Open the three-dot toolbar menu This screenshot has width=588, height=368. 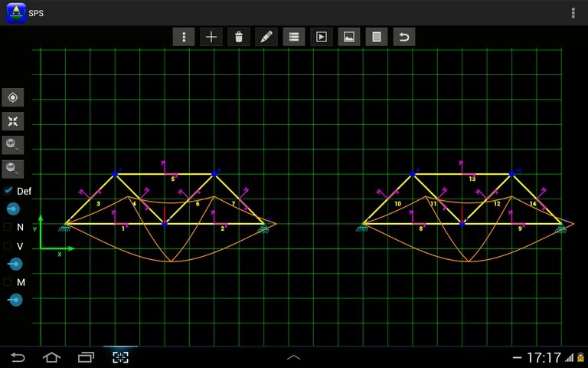click(x=184, y=37)
